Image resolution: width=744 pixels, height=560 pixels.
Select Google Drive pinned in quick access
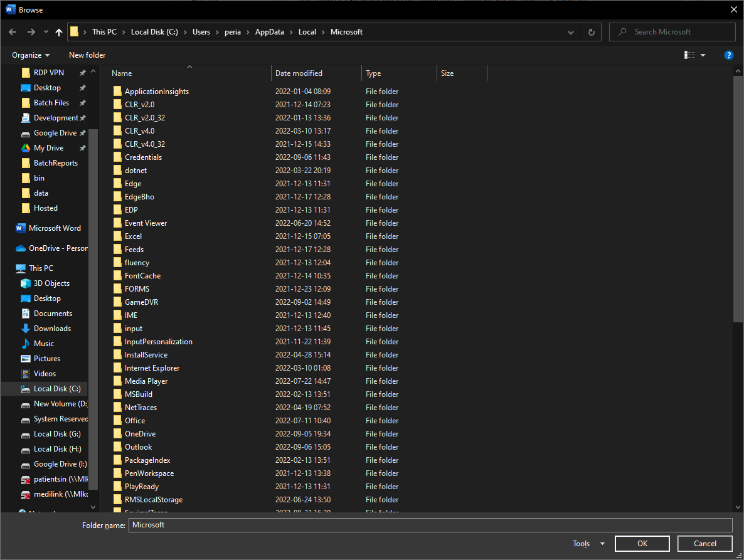55,133
